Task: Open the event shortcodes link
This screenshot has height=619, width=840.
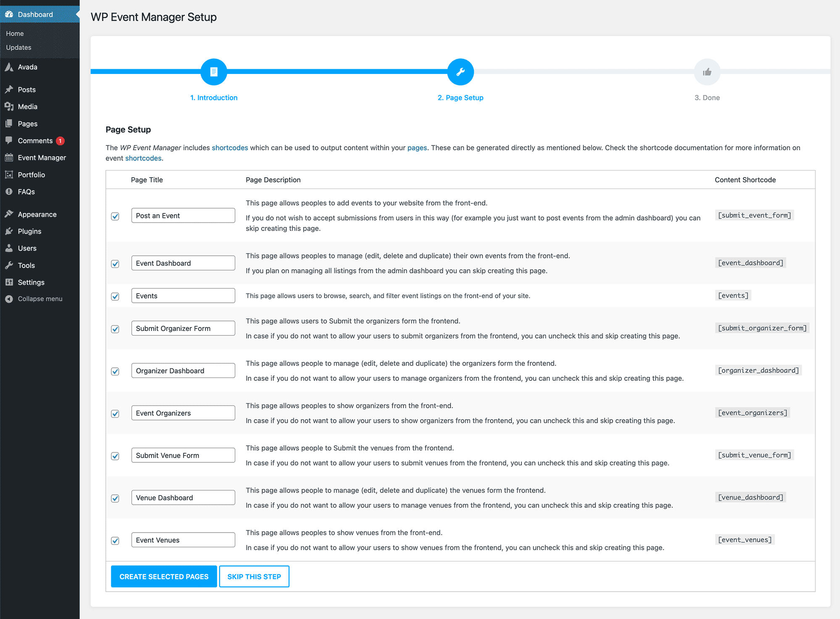Action: click(x=143, y=158)
